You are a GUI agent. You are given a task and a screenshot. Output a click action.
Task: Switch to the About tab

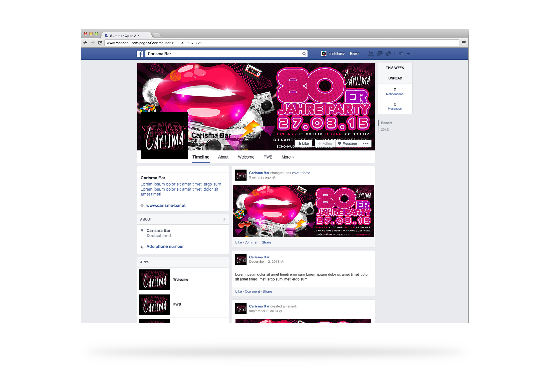[223, 157]
